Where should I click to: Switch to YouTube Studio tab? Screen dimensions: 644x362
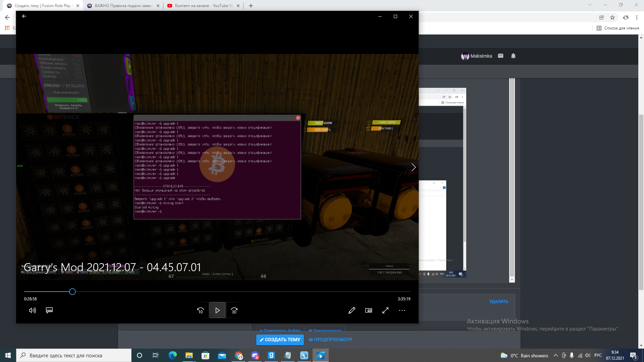(x=204, y=6)
